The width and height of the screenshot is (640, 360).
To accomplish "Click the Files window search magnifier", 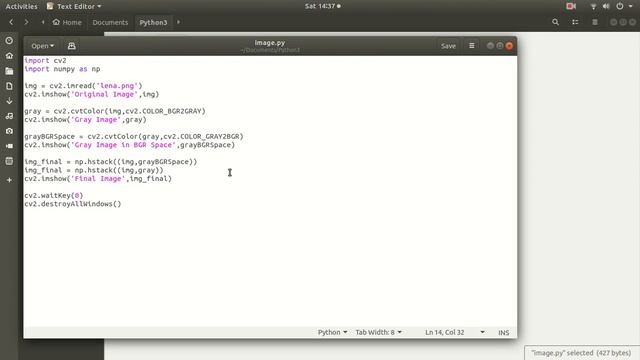I will click(555, 22).
